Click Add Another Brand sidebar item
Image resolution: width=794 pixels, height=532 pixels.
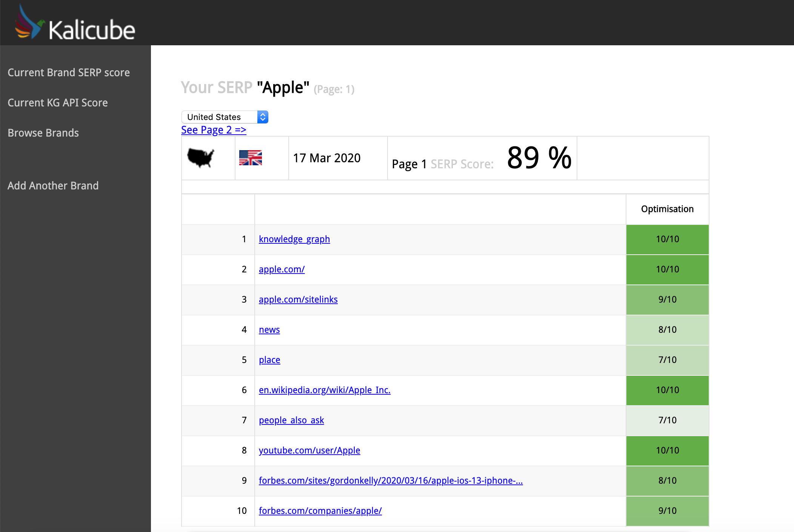(53, 185)
